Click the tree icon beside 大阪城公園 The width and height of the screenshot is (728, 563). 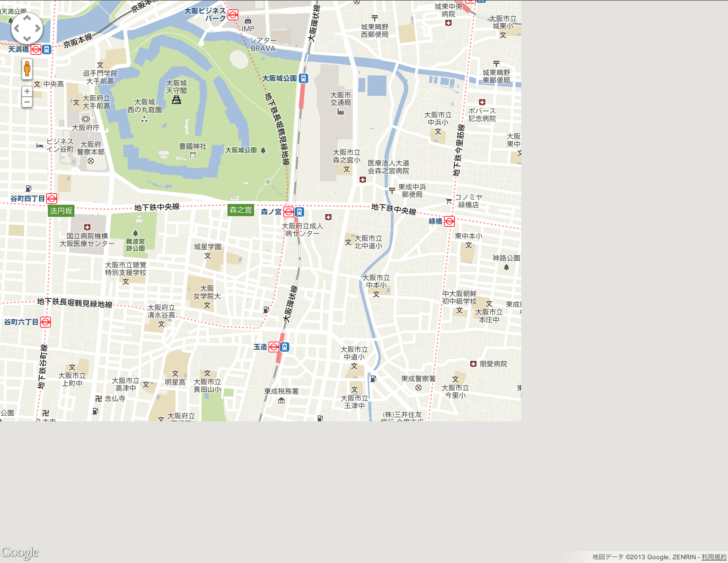coord(263,150)
